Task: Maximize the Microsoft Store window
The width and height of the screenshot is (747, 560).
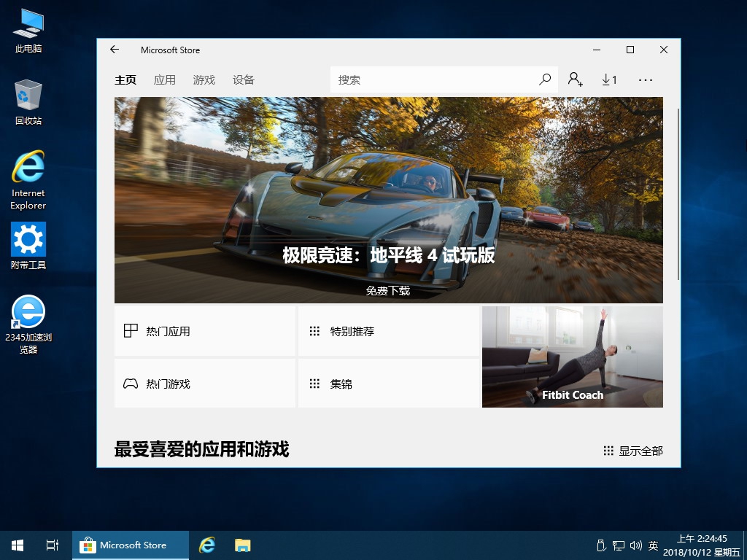Action: 630,50
